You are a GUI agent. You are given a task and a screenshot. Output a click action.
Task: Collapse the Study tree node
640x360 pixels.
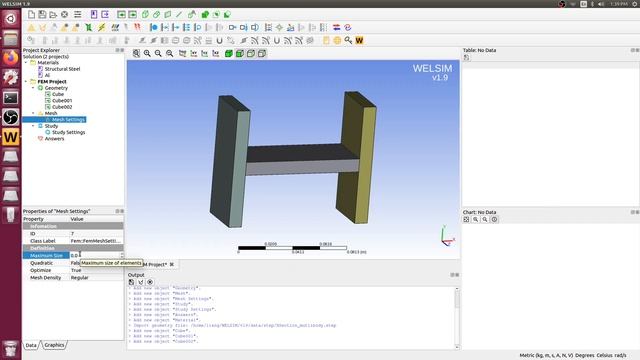point(33,126)
